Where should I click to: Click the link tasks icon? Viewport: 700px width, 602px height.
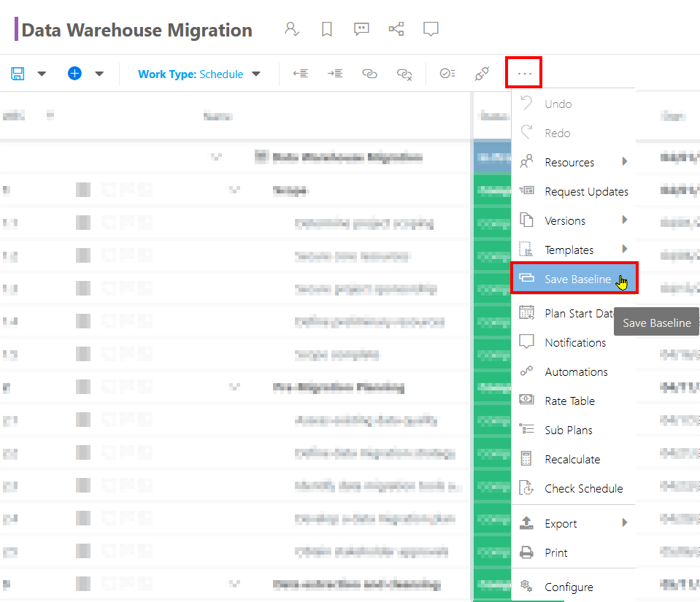point(369,74)
